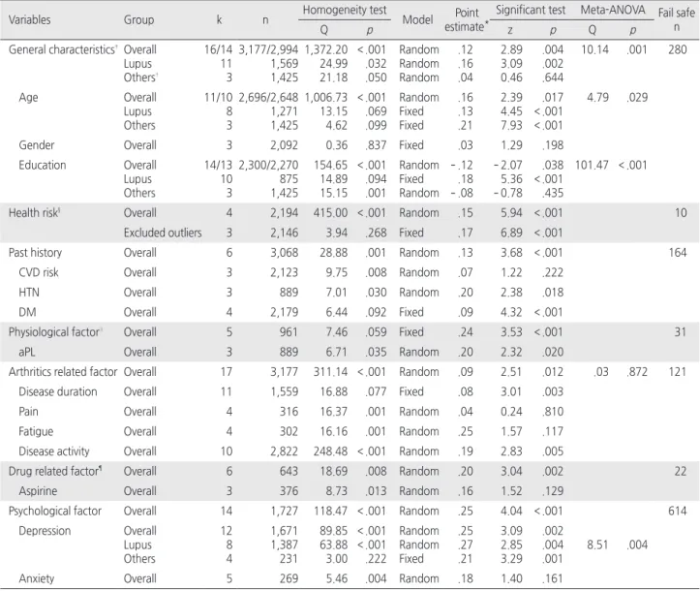This screenshot has width=700, height=591.
Task: Click the 'Health risk' row label
Action: pyautogui.click(x=35, y=212)
